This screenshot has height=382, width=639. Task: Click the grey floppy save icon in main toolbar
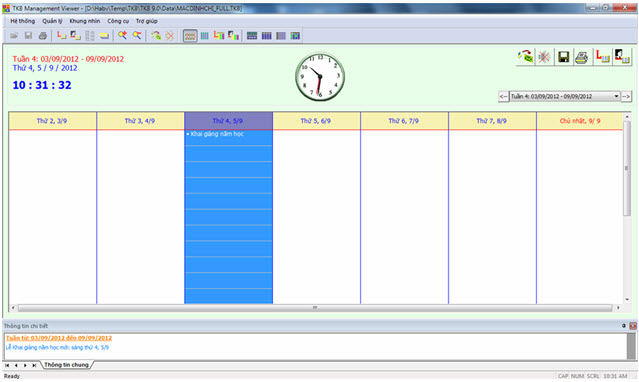point(28,36)
